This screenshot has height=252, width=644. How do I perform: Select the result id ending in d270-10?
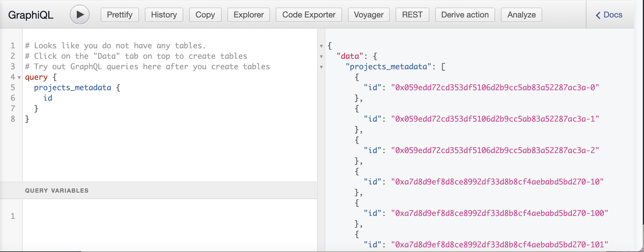[x=497, y=182]
